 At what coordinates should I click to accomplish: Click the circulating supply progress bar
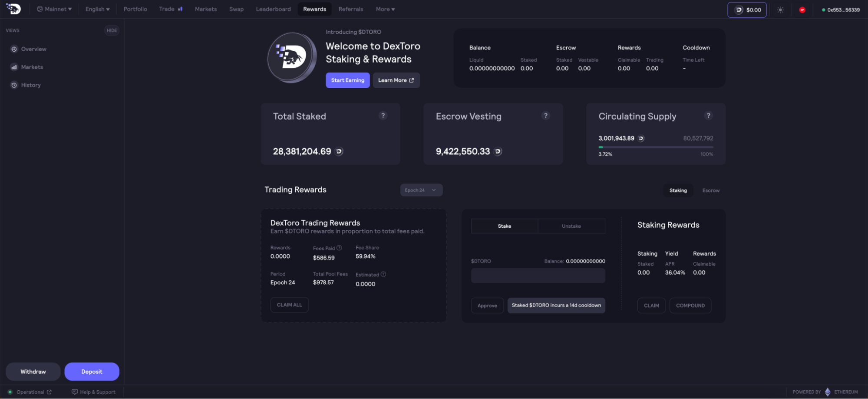click(656, 147)
